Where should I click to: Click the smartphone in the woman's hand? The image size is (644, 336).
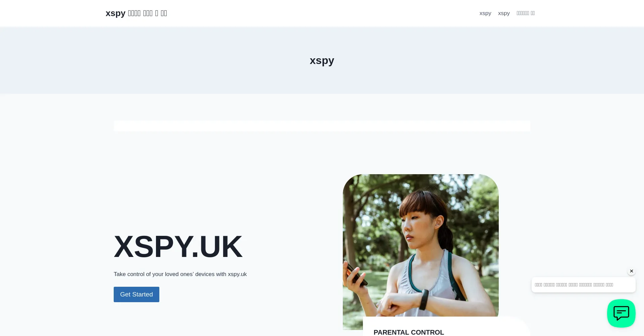click(x=358, y=275)
